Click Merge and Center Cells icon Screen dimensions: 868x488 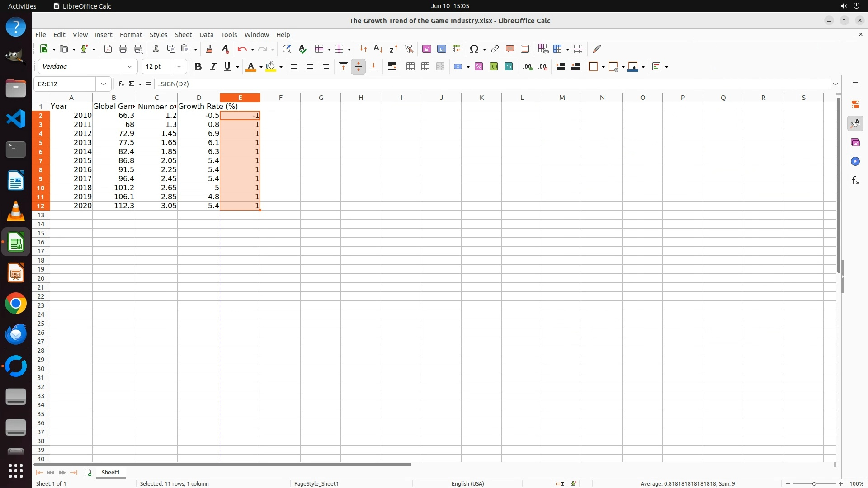coord(410,67)
